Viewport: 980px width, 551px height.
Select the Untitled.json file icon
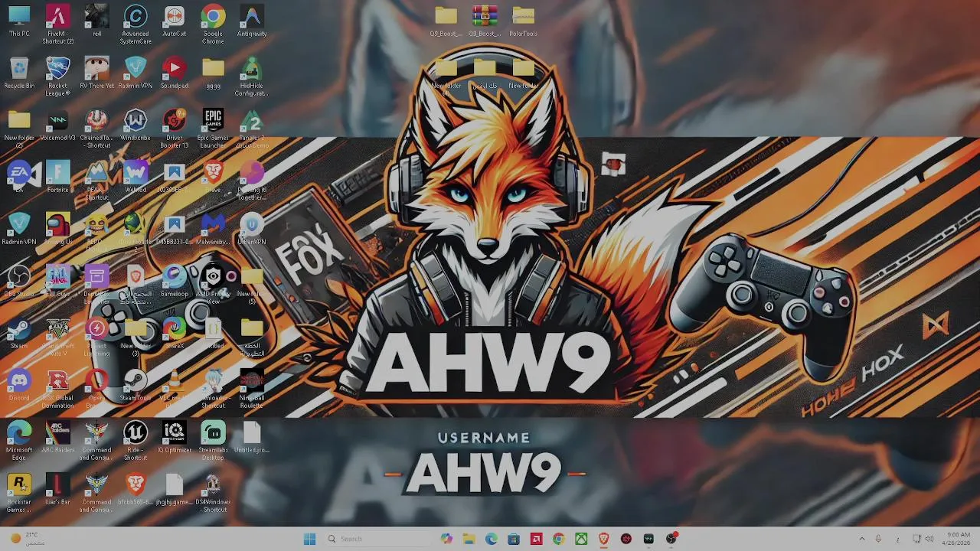pos(252,438)
